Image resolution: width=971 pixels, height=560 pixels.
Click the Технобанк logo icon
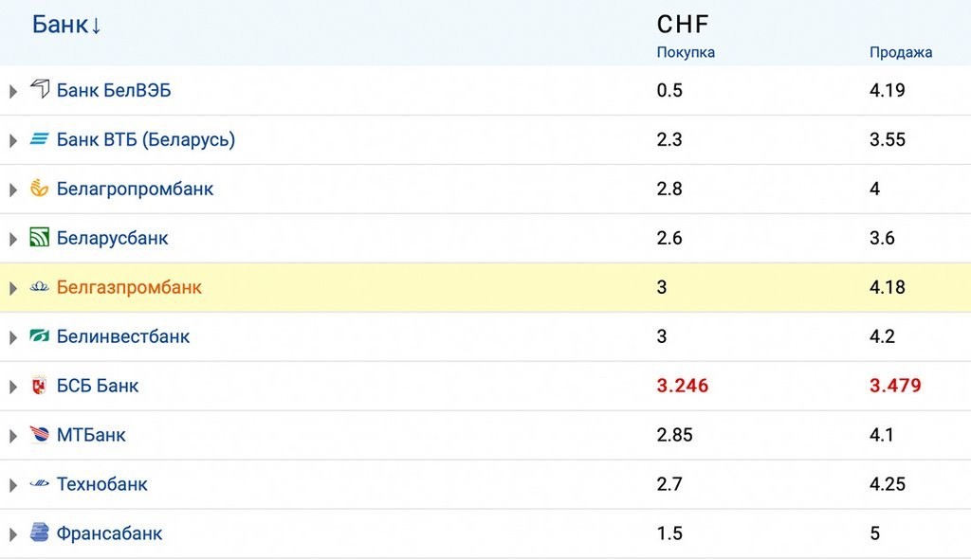tap(39, 484)
